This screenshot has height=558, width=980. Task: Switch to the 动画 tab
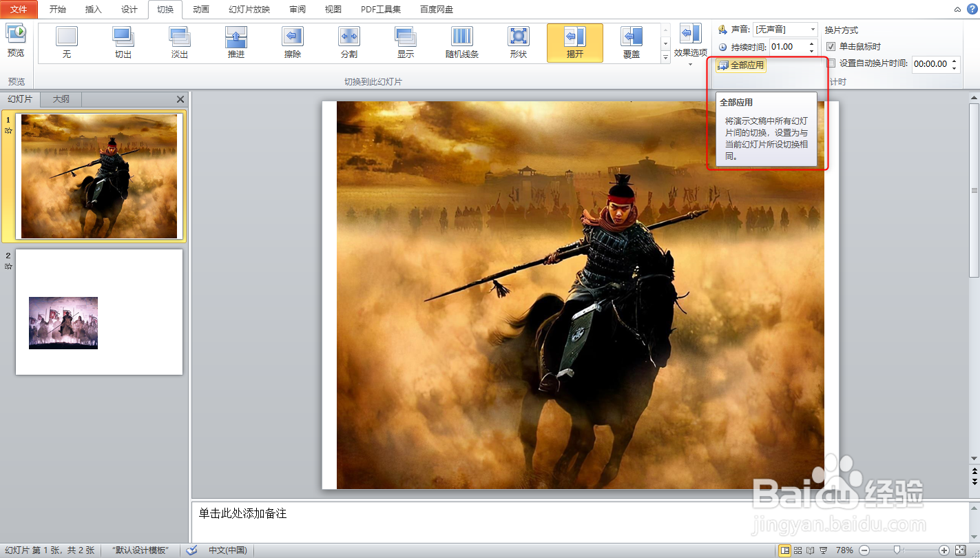tap(201, 10)
